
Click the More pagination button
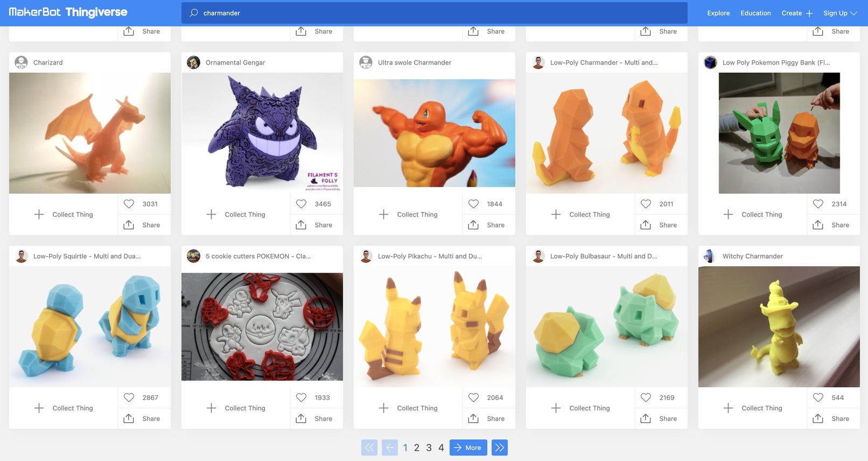(468, 448)
